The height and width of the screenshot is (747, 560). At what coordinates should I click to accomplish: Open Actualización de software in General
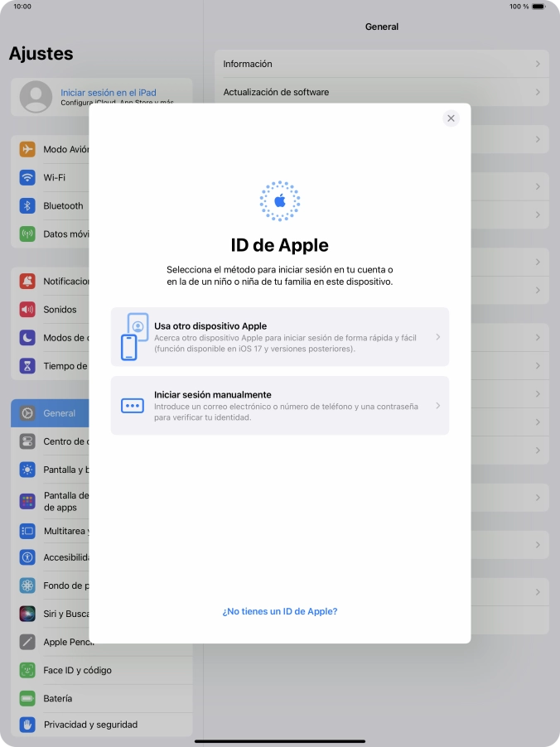[382, 92]
